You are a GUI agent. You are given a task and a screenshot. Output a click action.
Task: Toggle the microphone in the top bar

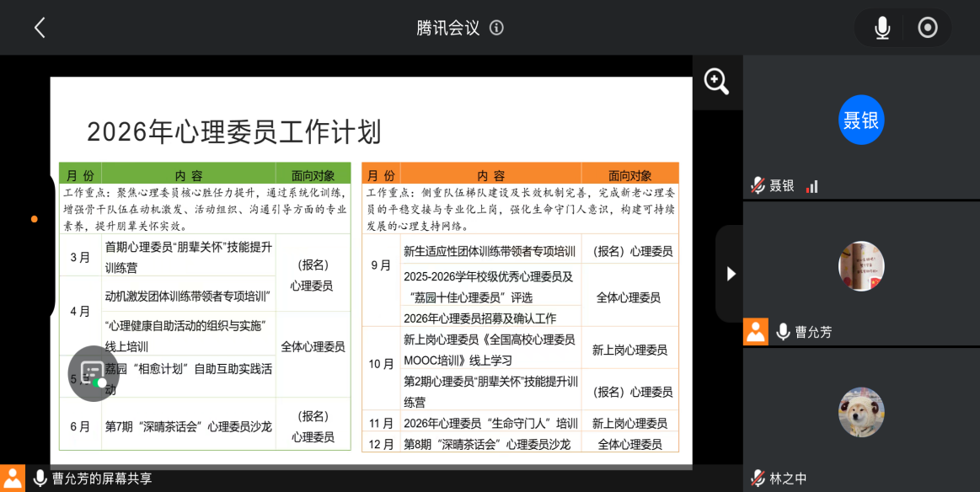(x=882, y=28)
